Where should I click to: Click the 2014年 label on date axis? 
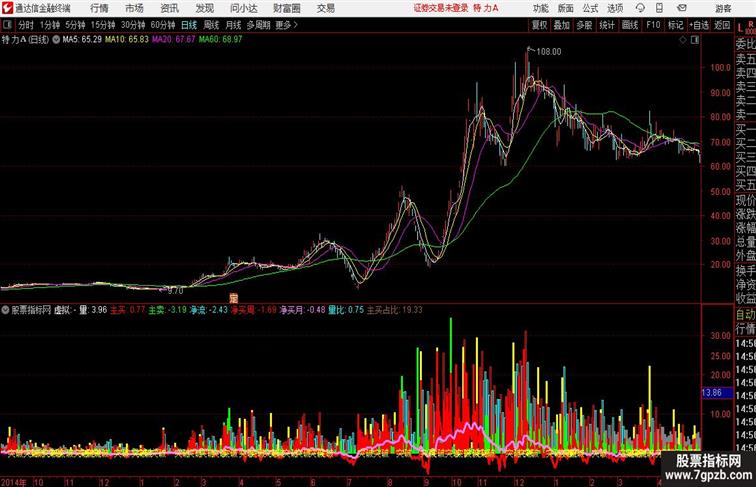tap(14, 482)
